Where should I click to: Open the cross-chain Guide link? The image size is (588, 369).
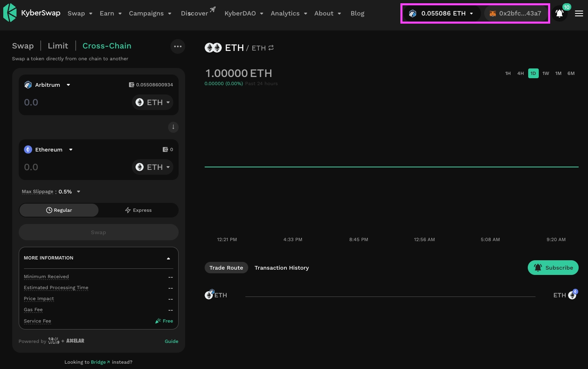pos(171,341)
